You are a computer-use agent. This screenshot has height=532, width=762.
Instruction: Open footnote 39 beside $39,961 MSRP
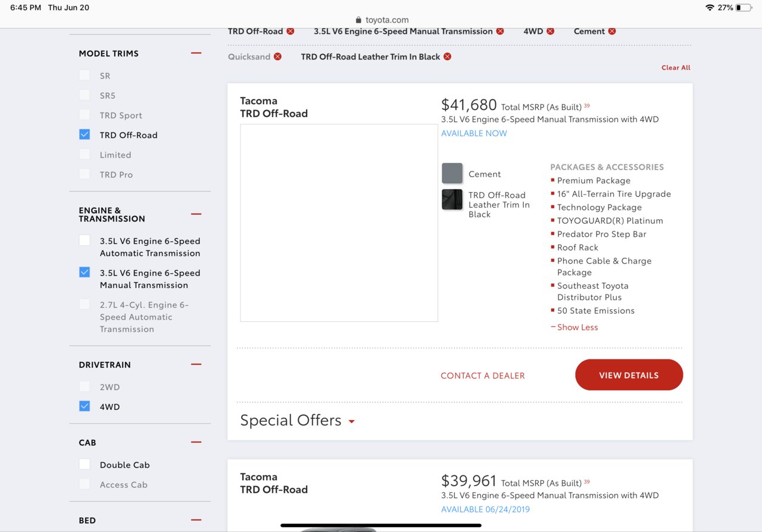tap(587, 482)
